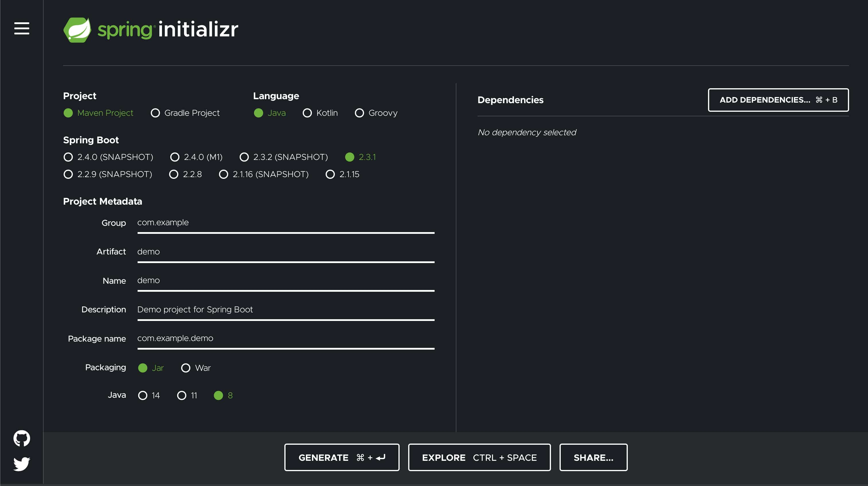The image size is (868, 486).
Task: Select Spring Boot 2.2.8
Action: tap(185, 174)
